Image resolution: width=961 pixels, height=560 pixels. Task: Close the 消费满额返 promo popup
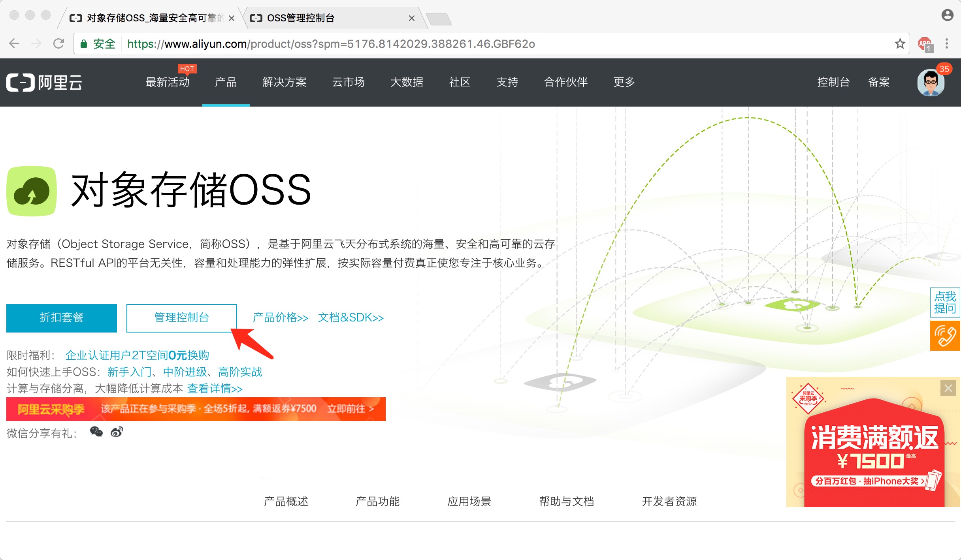[x=948, y=388]
